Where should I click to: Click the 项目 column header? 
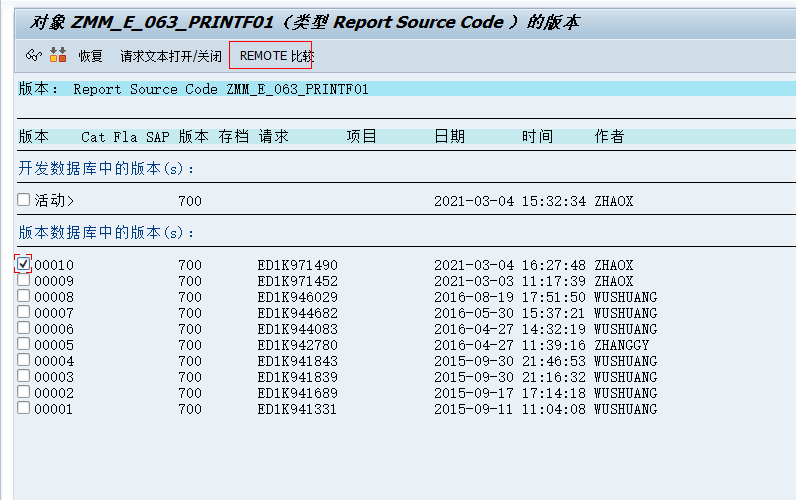(x=361, y=137)
